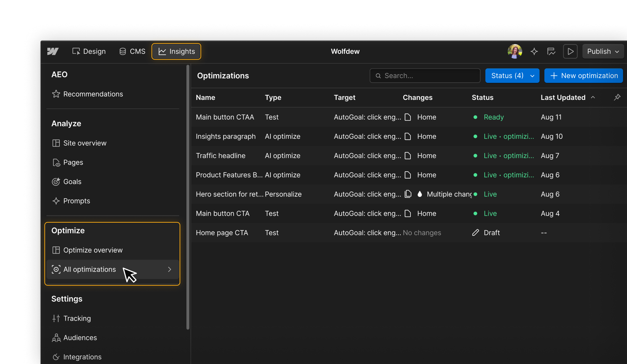Switch to the CMS tab
Screen dimensions: 627x364
(132, 51)
